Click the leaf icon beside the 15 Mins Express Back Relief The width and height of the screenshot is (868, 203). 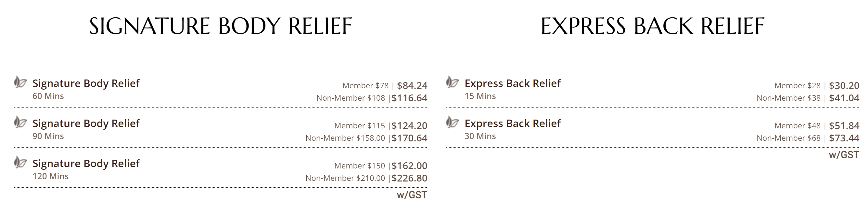452,82
